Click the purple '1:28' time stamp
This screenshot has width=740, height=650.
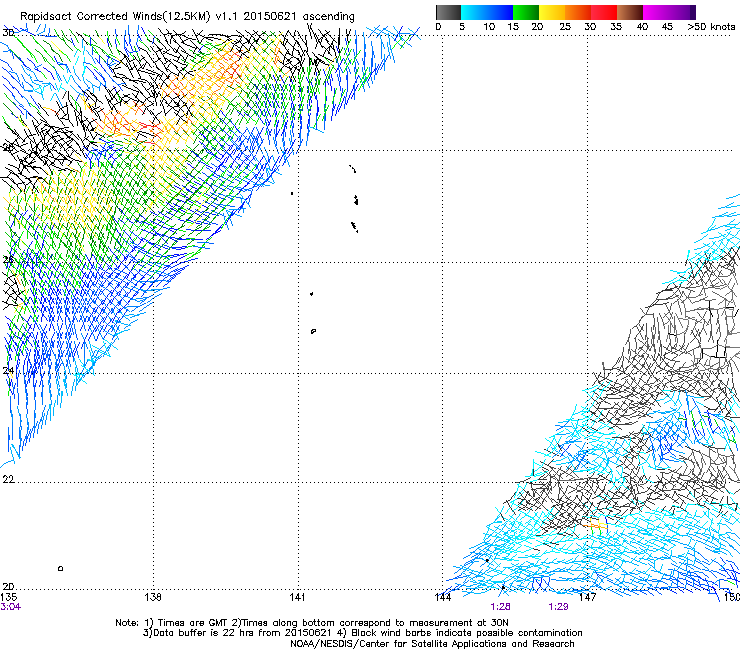tap(500, 607)
